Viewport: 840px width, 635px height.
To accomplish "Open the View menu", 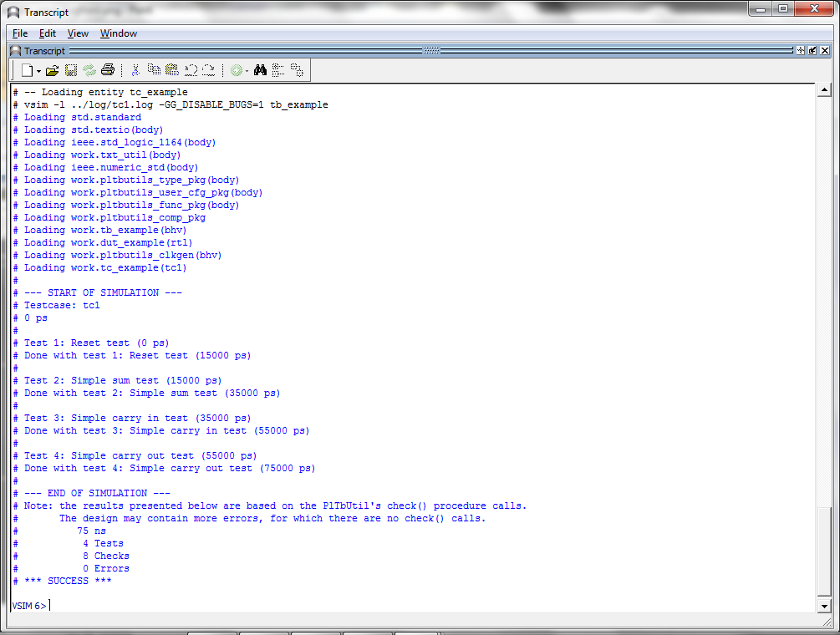I will point(78,33).
